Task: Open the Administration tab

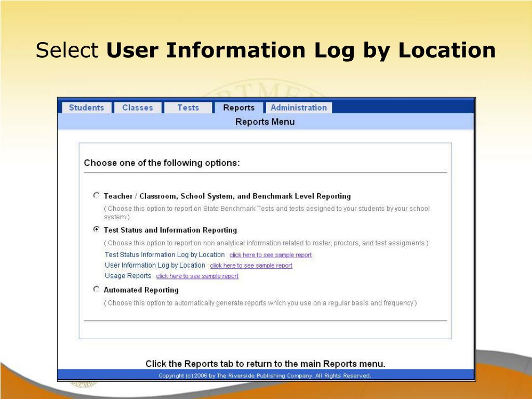Action: point(298,108)
